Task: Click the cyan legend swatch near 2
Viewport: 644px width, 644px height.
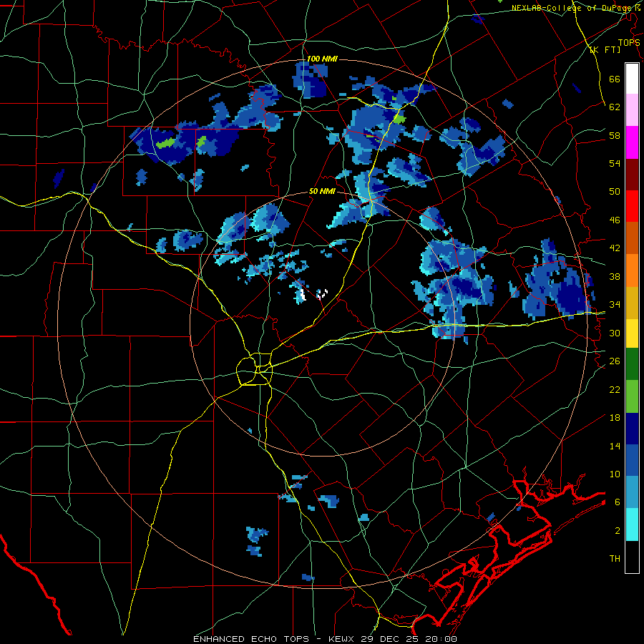Action: point(632,525)
